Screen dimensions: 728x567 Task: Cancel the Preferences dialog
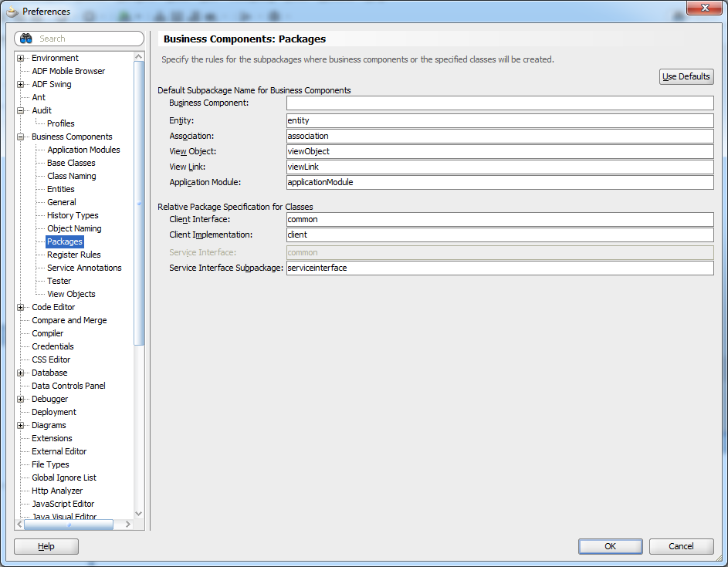point(681,546)
